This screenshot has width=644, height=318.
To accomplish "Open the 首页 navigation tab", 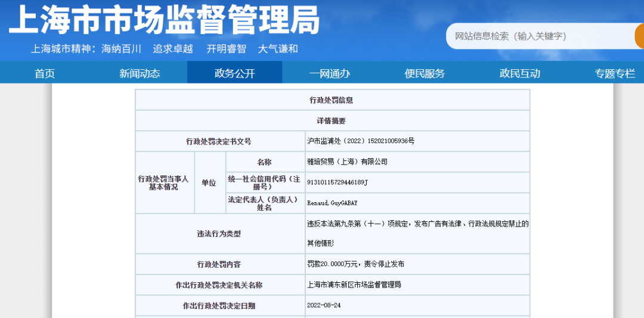I will click(x=45, y=73).
